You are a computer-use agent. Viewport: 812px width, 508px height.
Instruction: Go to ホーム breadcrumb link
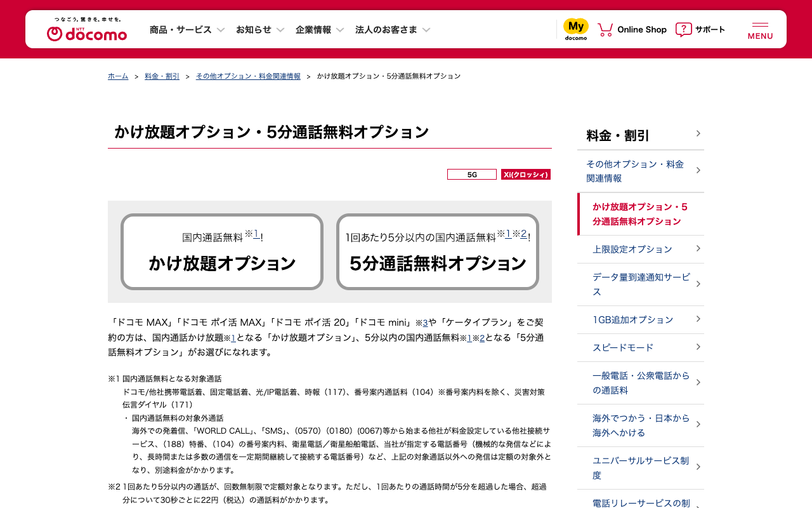click(x=118, y=76)
